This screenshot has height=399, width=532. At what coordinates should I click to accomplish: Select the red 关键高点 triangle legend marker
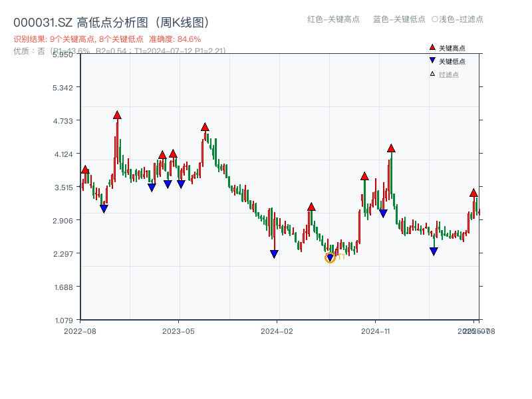(x=431, y=47)
